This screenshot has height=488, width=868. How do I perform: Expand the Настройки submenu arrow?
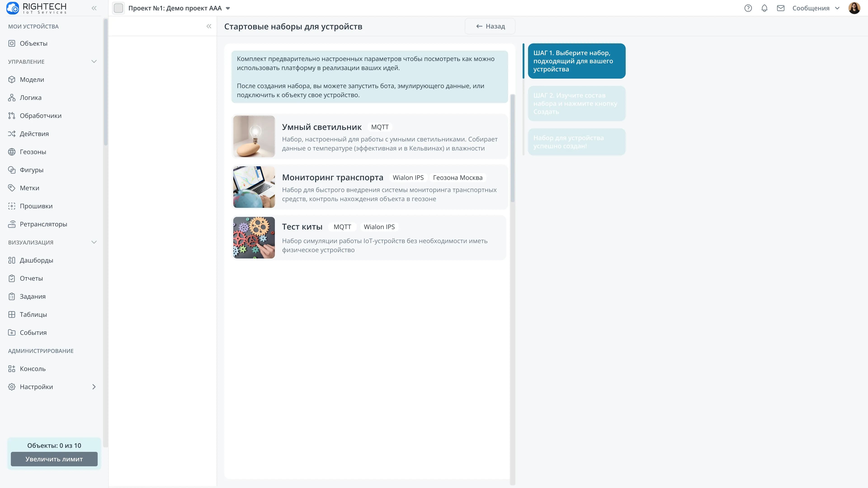tap(94, 387)
